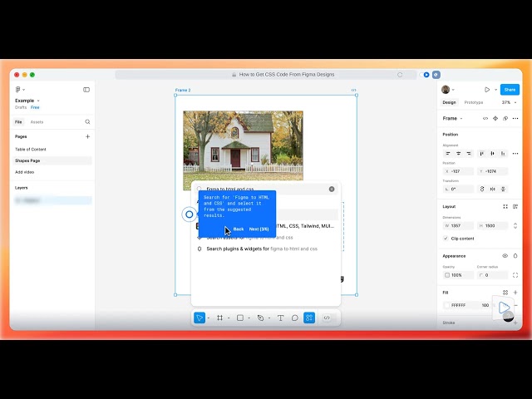Click the Drafts location label
Screen dimensions: 532x399
(21, 107)
